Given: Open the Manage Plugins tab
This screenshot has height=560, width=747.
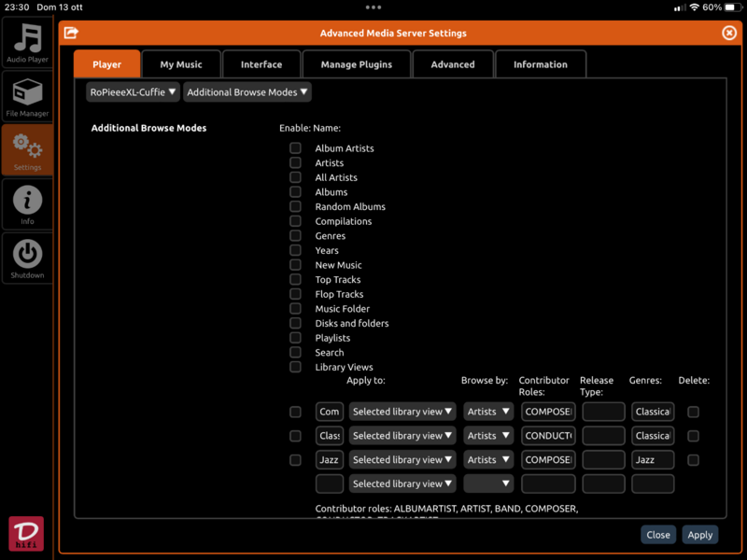Looking at the screenshot, I should pyautogui.click(x=357, y=64).
